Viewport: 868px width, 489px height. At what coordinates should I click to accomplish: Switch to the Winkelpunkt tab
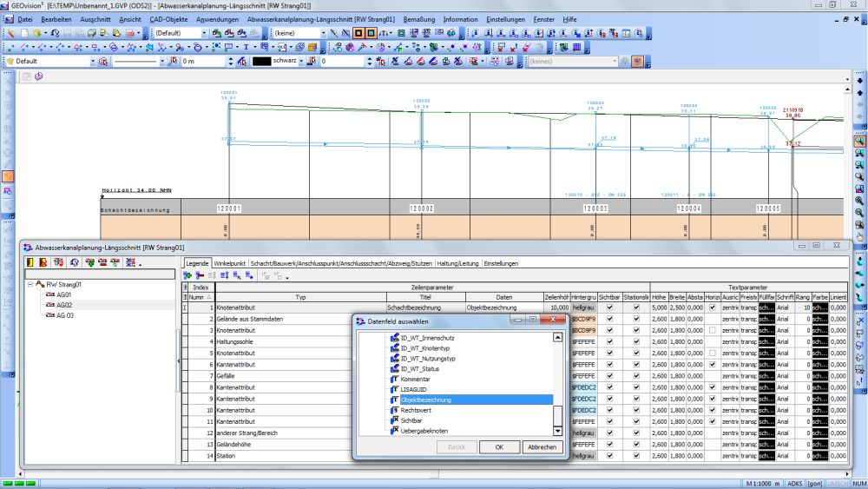point(230,262)
